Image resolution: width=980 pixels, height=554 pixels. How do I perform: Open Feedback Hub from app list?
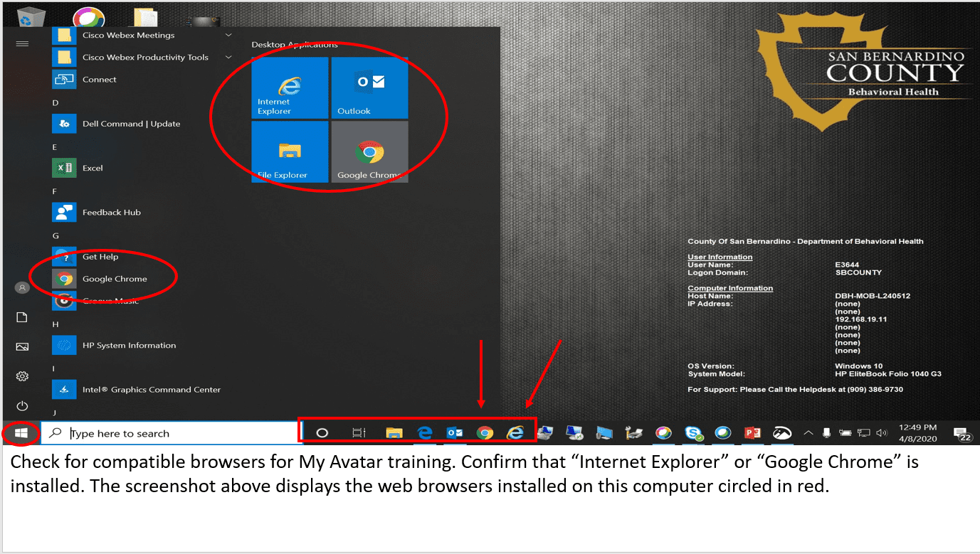click(111, 212)
